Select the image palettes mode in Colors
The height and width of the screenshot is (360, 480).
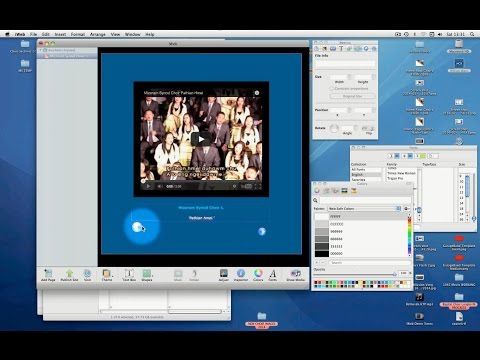point(344,191)
